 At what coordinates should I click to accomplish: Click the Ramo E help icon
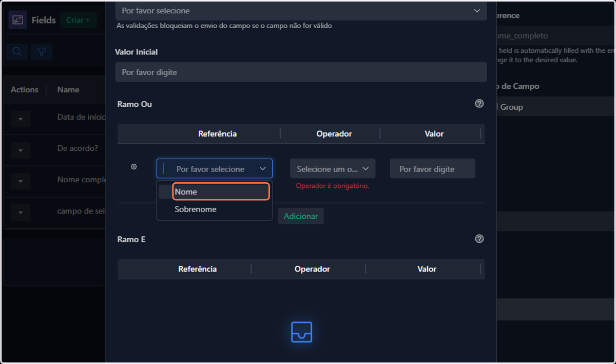479,239
